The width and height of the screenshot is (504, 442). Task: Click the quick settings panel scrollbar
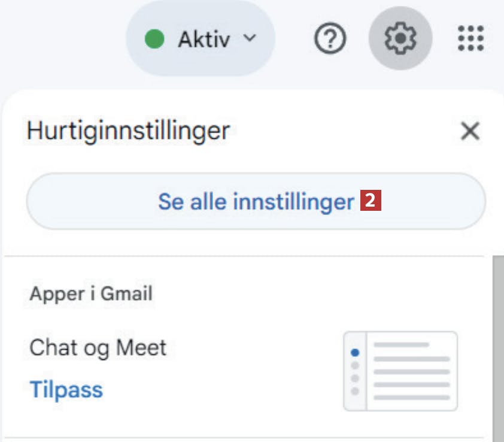[498, 349]
